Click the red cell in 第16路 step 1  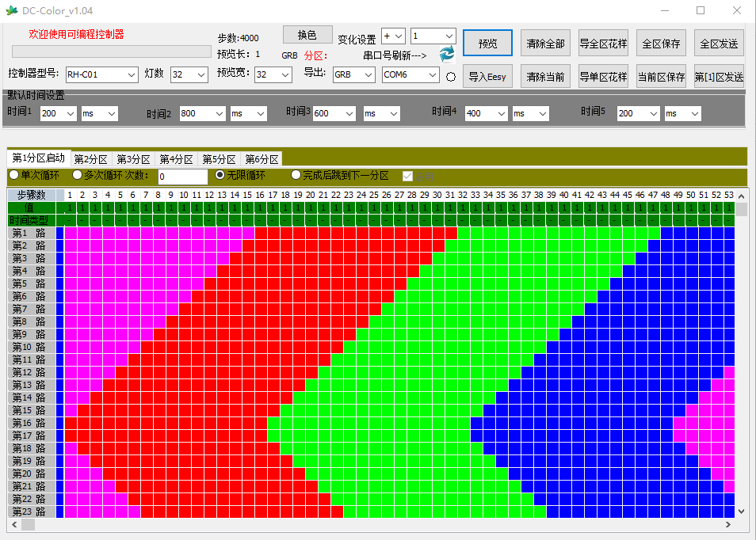pos(71,423)
